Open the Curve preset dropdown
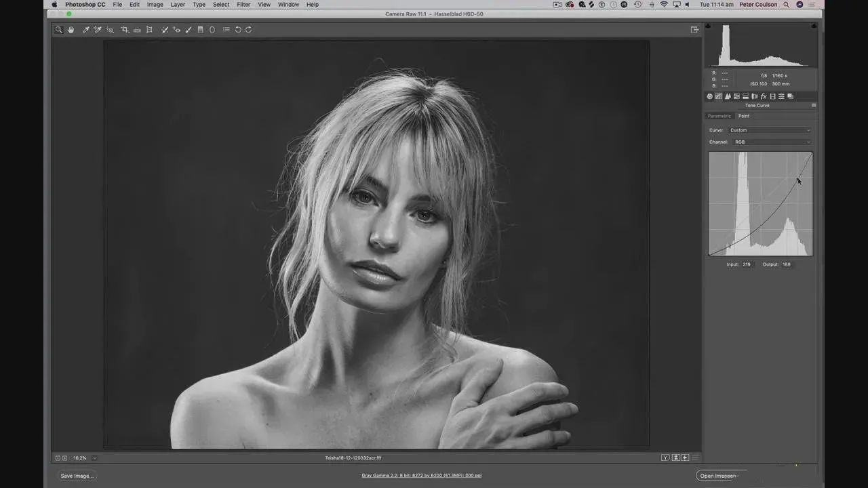868x488 pixels. coord(770,130)
